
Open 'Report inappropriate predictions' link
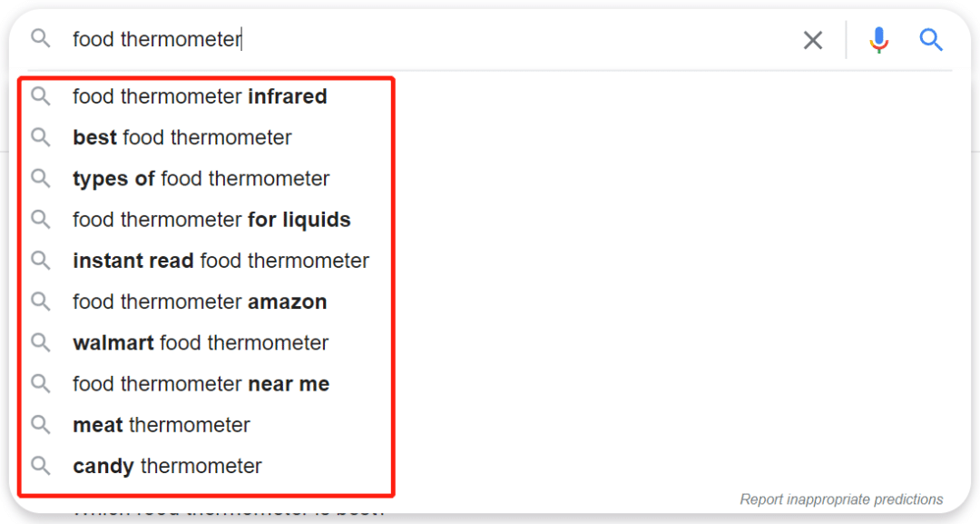tap(841, 499)
